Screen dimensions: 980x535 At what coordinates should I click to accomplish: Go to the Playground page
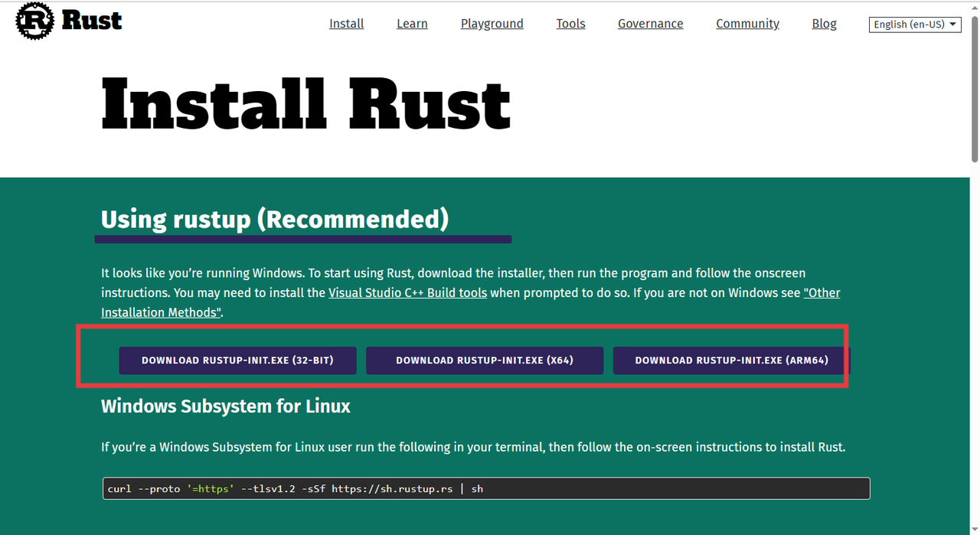click(x=492, y=24)
